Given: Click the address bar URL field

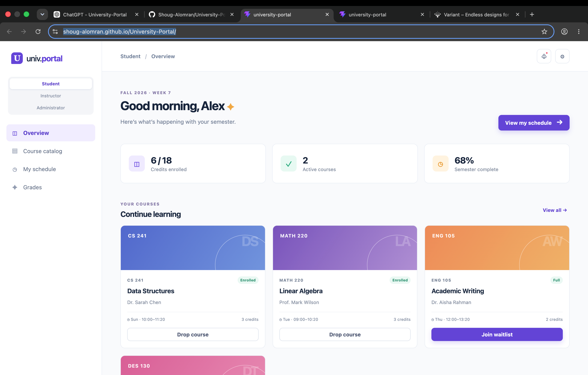Looking at the screenshot, I should [x=301, y=31].
